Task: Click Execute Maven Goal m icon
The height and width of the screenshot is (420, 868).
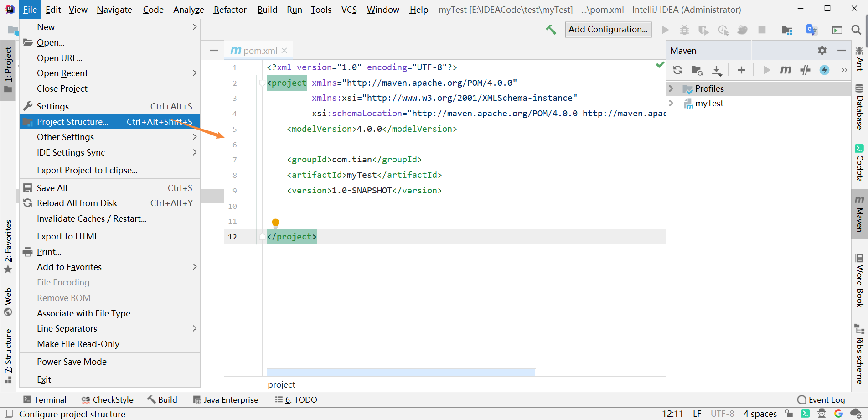Action: (x=785, y=70)
